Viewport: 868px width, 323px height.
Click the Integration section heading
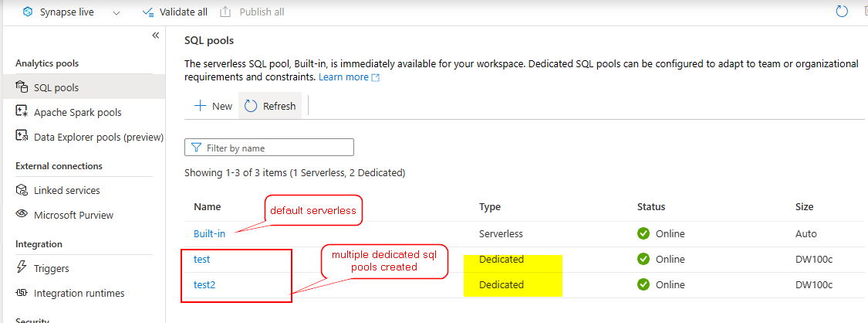39,244
